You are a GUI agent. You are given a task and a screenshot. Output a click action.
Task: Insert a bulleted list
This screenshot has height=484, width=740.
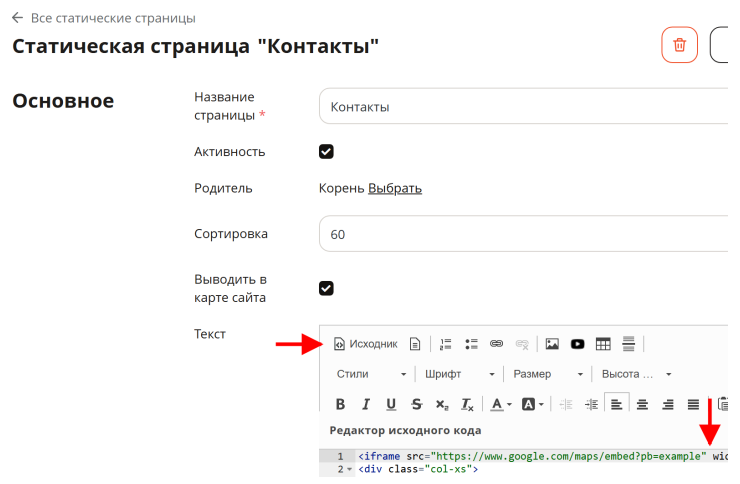(x=471, y=344)
